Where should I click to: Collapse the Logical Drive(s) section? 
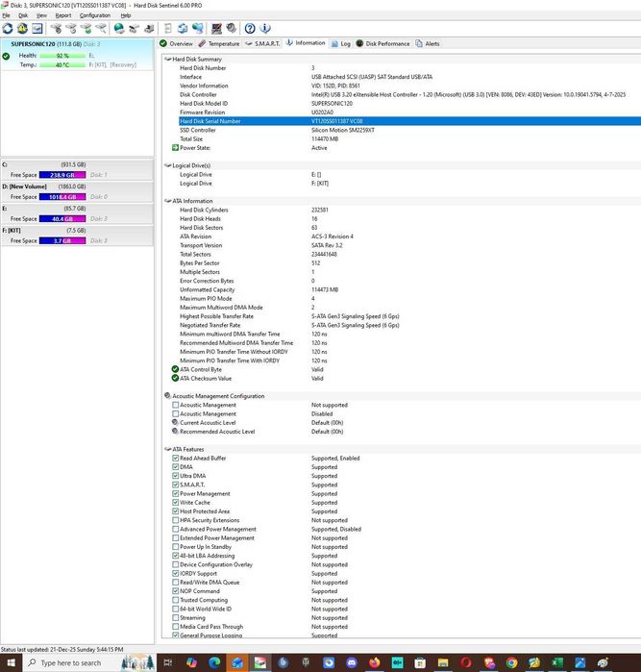click(x=167, y=165)
